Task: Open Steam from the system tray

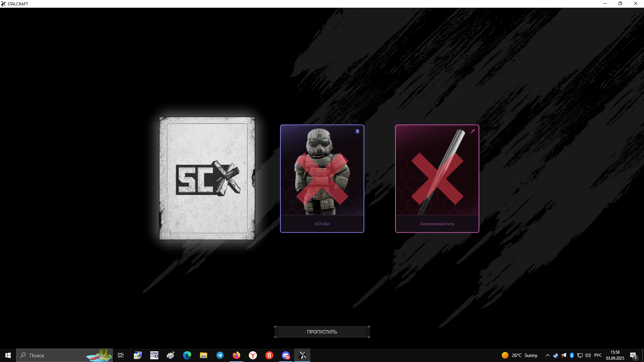Action: [x=555, y=355]
